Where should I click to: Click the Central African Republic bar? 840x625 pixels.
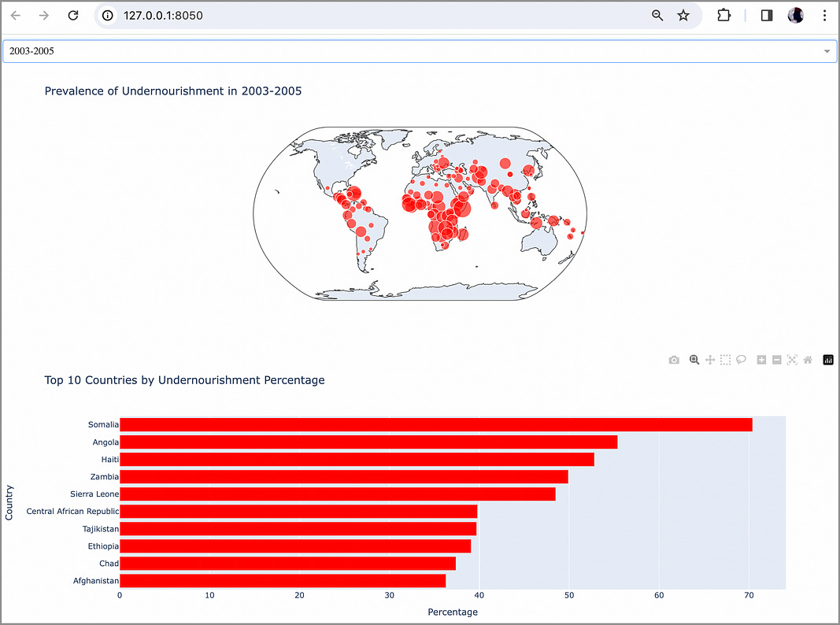[298, 512]
